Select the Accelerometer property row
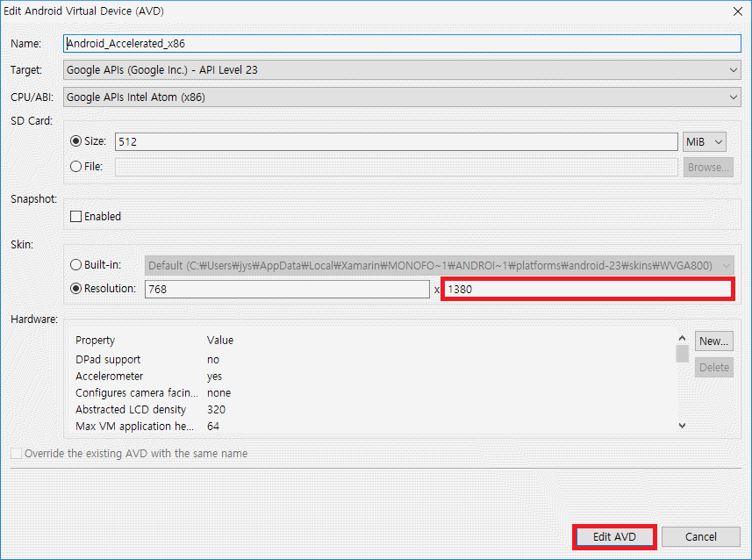752x560 pixels. click(x=374, y=377)
